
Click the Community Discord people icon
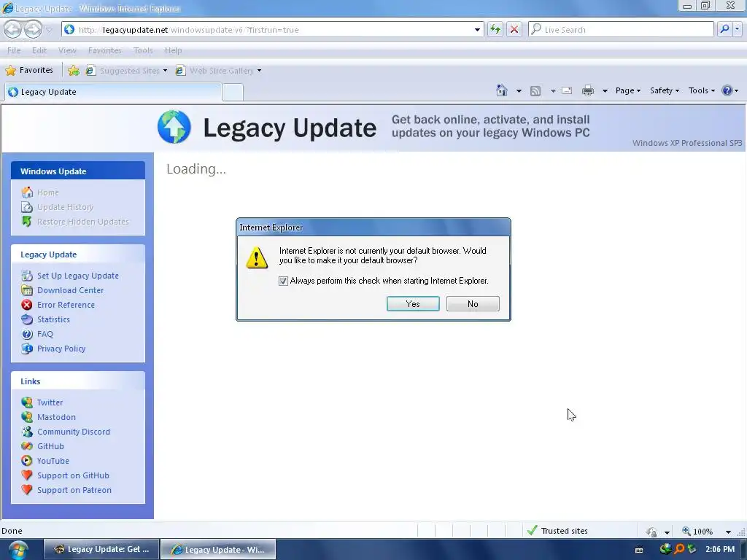[x=27, y=432]
